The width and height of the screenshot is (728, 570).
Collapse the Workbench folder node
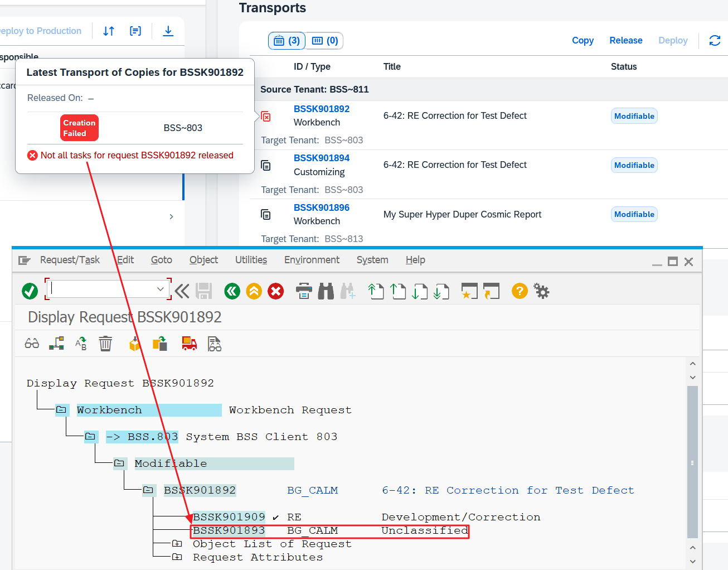click(61, 410)
